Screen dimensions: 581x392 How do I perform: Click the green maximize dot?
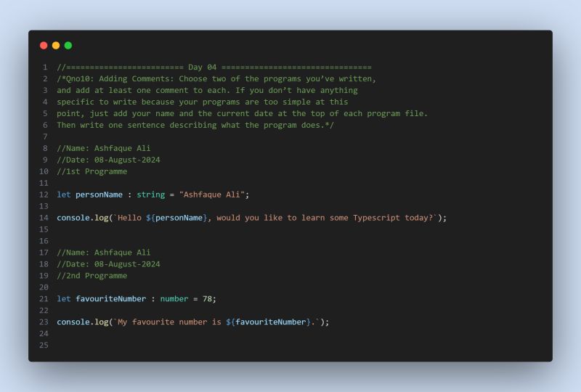click(68, 45)
